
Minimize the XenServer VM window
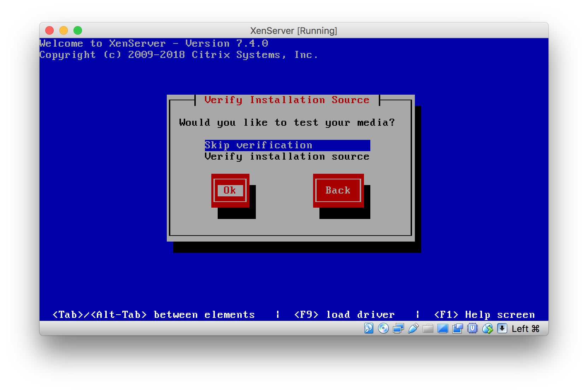click(64, 30)
